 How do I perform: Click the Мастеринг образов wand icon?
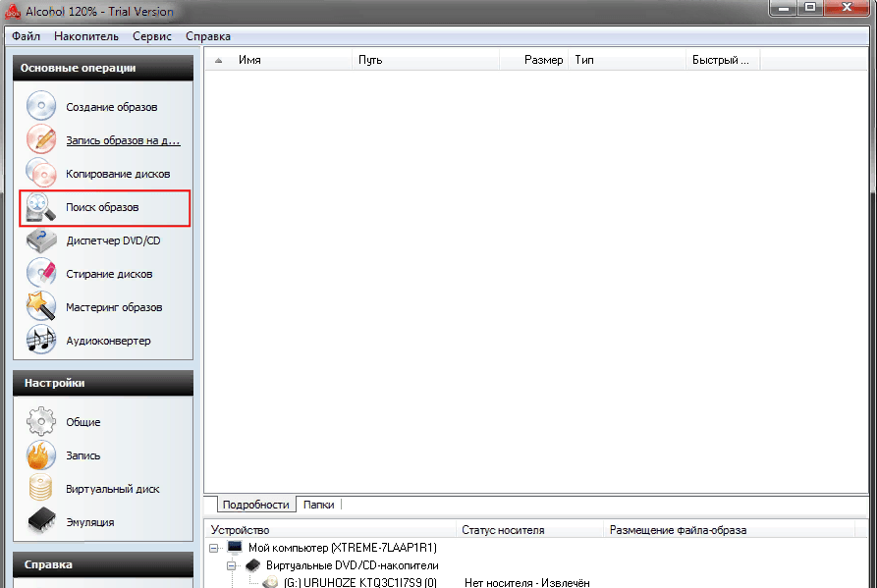(41, 307)
